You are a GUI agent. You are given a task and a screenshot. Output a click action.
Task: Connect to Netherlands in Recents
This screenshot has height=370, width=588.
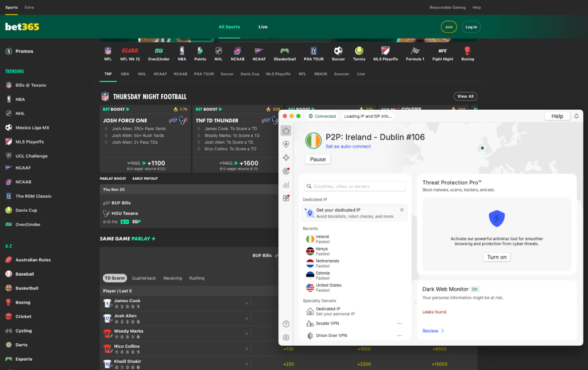354,264
